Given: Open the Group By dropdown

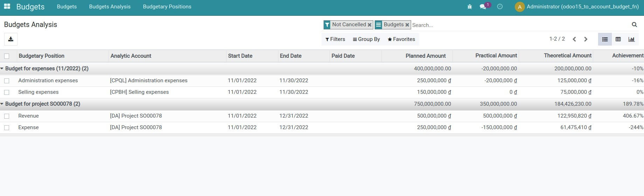Looking at the screenshot, I should pyautogui.click(x=366, y=39).
